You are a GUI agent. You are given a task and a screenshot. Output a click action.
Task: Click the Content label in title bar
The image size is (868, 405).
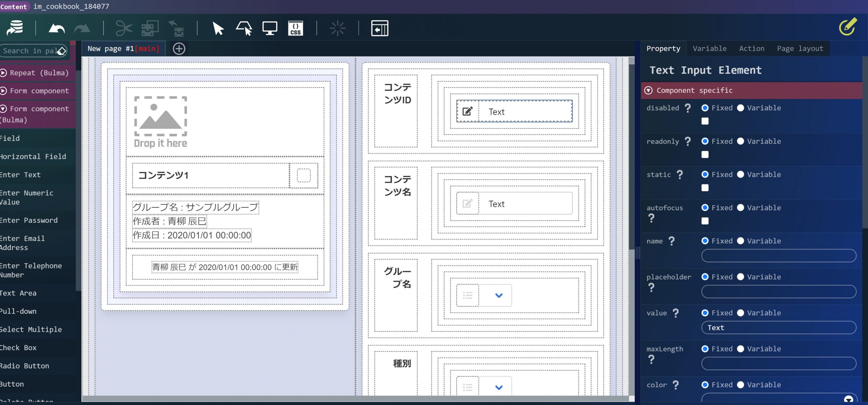(x=14, y=6)
